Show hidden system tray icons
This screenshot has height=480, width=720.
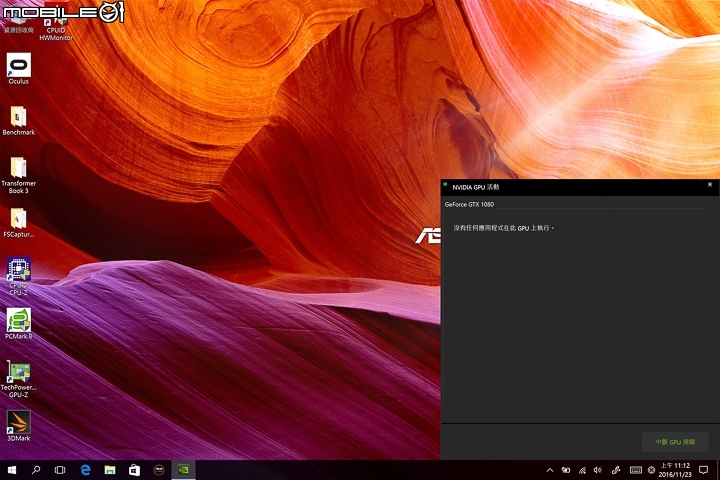click(x=550, y=470)
